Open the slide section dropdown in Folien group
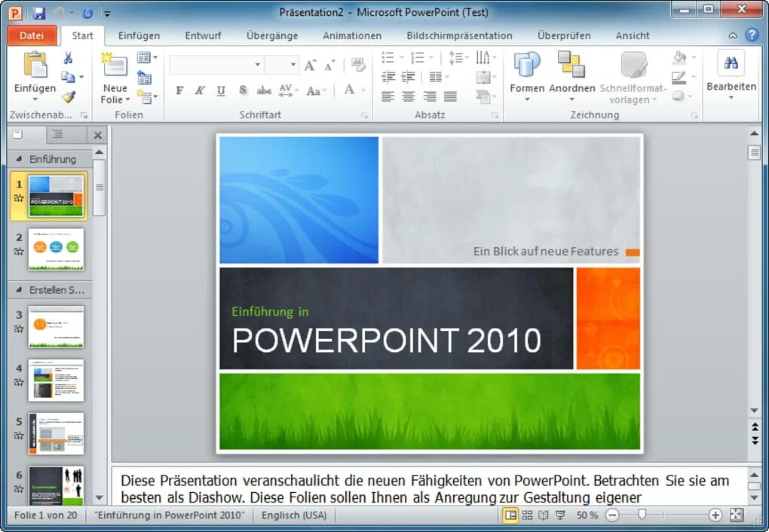The width and height of the screenshot is (769, 532). pos(147,96)
